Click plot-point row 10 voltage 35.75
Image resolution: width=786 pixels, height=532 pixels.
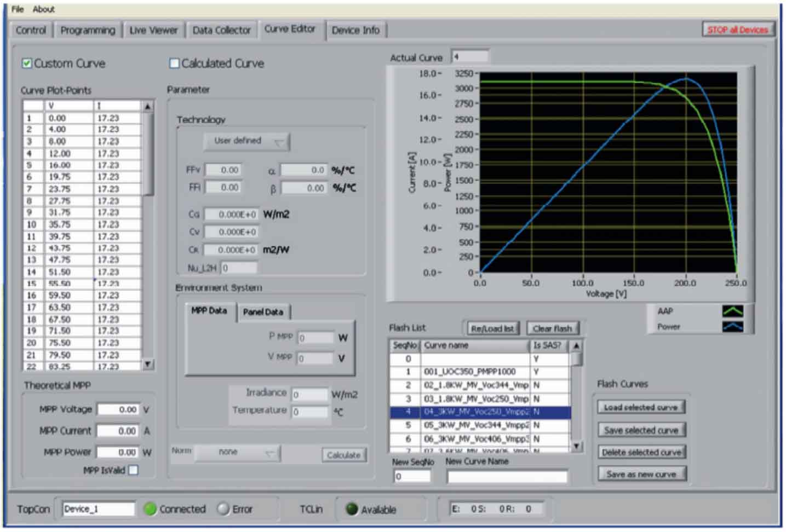pyautogui.click(x=70, y=224)
